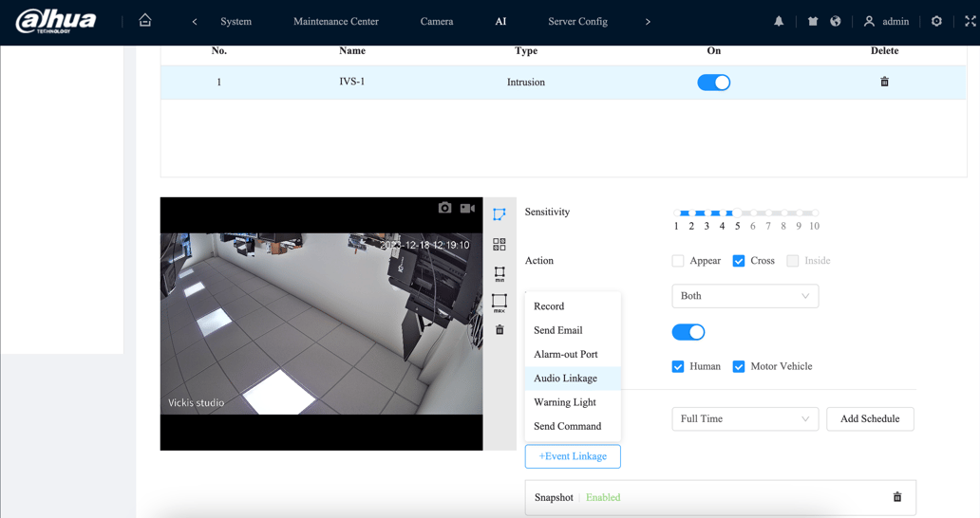Click the home icon in top bar
Image resolution: width=980 pixels, height=518 pixels.
(x=145, y=21)
